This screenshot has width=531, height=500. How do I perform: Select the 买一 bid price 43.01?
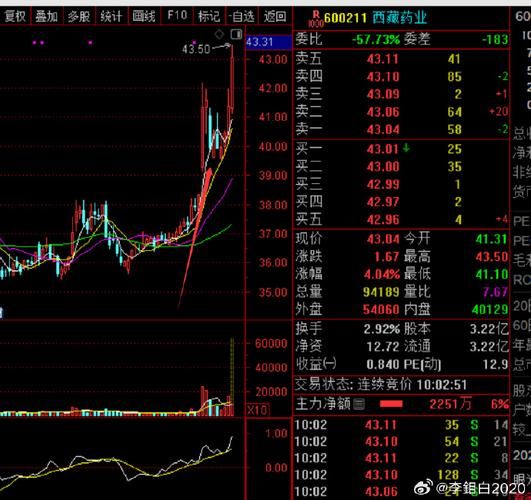[383, 149]
